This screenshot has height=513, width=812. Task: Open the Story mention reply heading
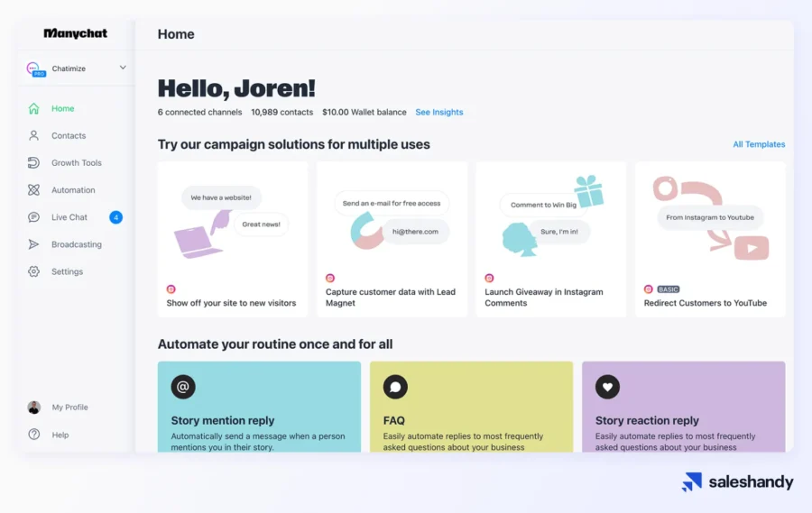click(223, 421)
